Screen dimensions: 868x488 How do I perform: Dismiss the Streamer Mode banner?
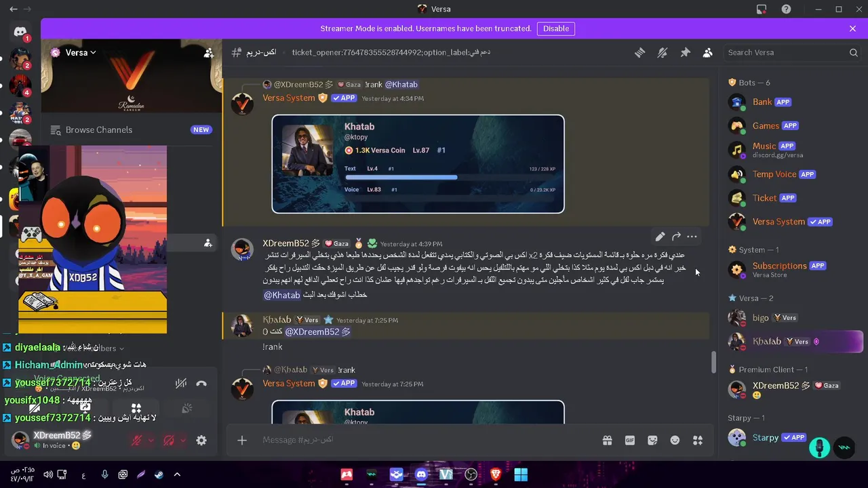pyautogui.click(x=852, y=28)
